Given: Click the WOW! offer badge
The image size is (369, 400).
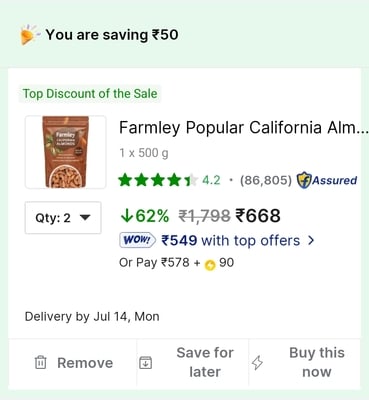Looking at the screenshot, I should 137,240.
